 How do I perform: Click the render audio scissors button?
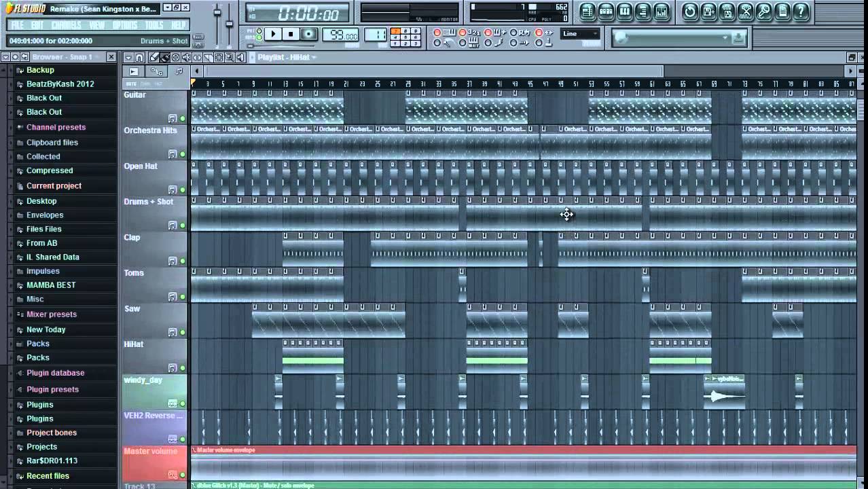744,12
